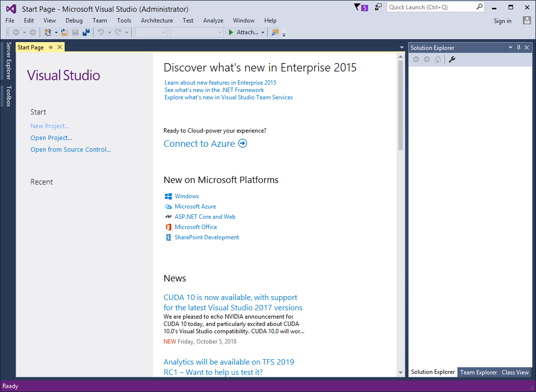This screenshot has height=392, width=536.
Task: Click the Connect to Azure circled arrow
Action: (242, 143)
